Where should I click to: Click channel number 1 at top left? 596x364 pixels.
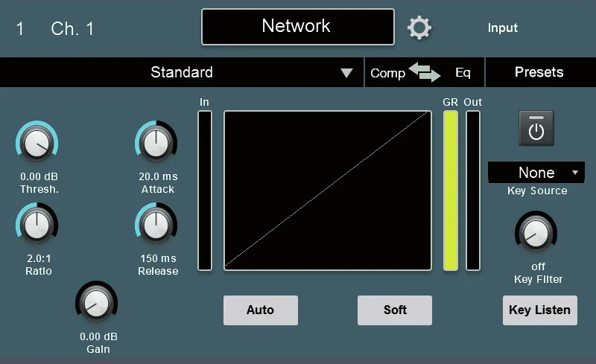20,29
